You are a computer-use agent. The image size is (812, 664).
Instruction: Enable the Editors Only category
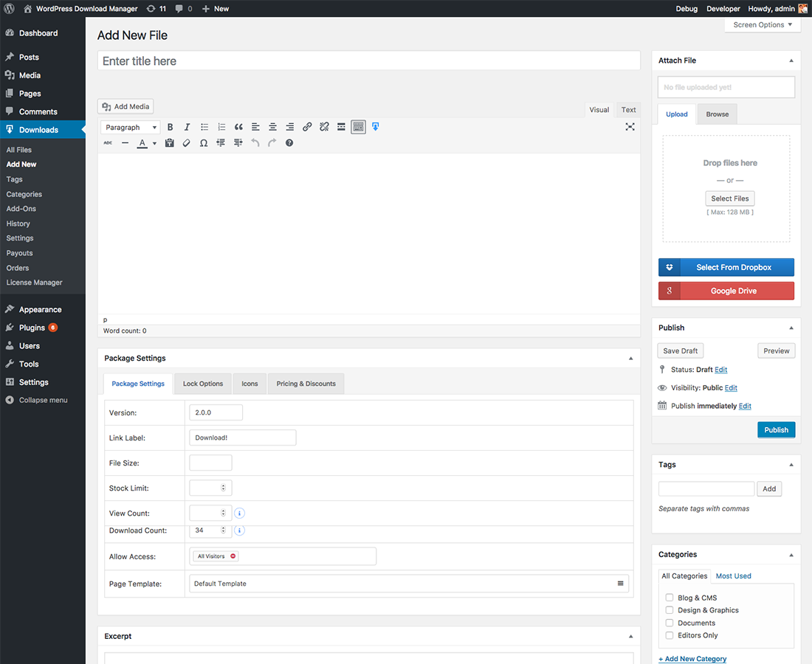[x=670, y=635]
